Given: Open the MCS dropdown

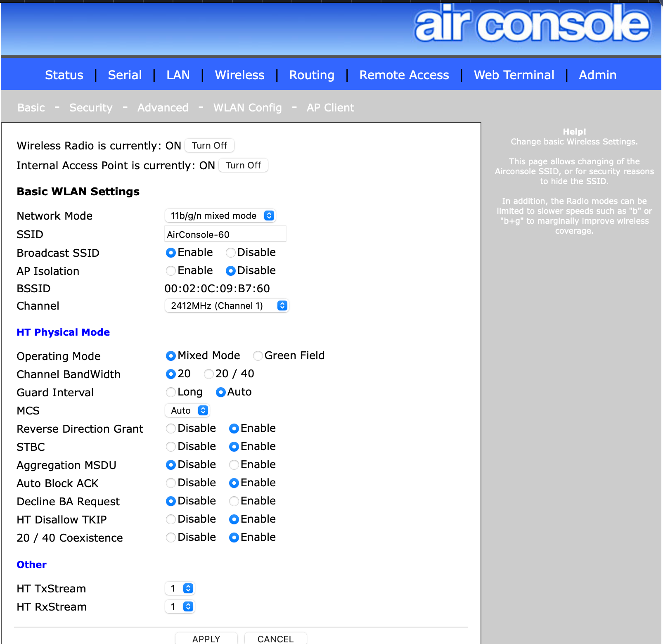Looking at the screenshot, I should tap(187, 410).
